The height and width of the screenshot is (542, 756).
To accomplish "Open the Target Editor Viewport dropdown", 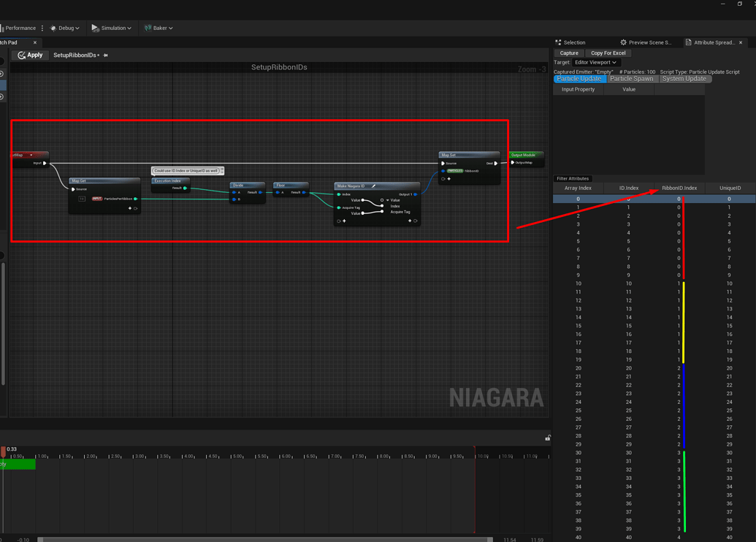I will 595,62.
